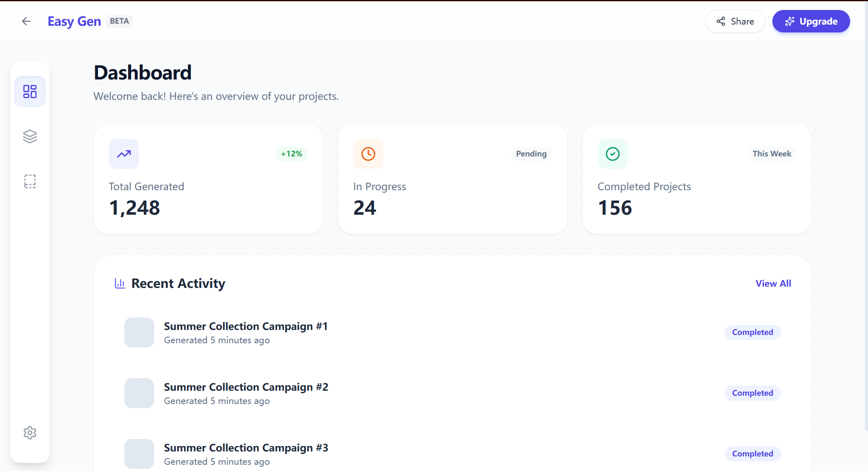Click Completed badge for Campaign #1
Screen dimensions: 868x471
[752, 332]
